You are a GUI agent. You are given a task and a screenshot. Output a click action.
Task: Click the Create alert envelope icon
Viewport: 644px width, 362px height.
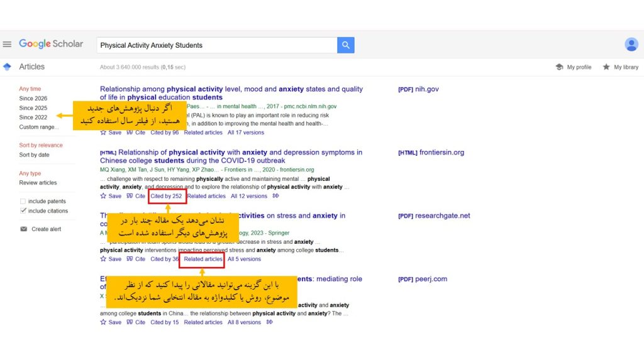[x=23, y=229]
